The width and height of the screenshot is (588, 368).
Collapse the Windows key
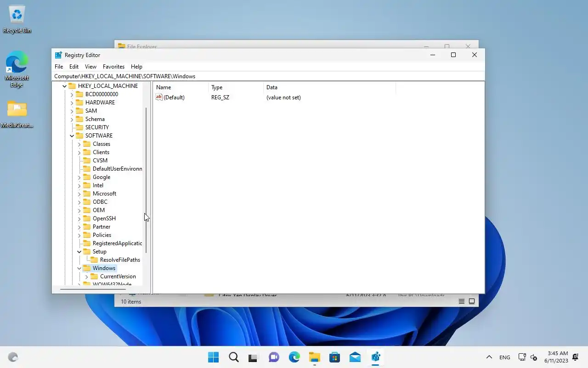tap(79, 268)
